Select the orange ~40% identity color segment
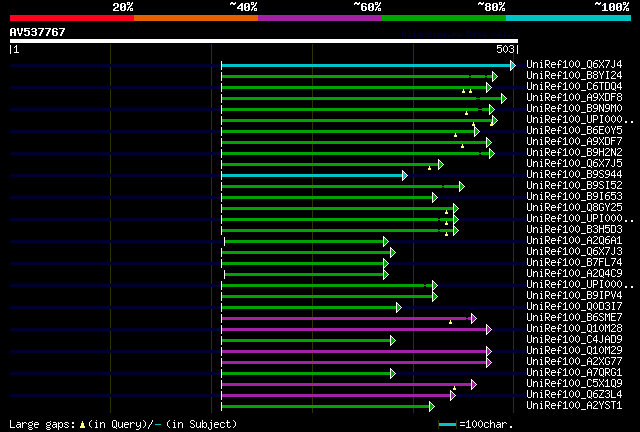The width and height of the screenshot is (640, 432). (x=196, y=18)
